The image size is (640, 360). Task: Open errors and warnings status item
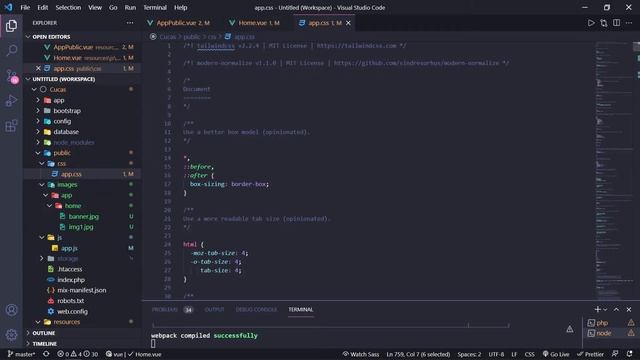[78, 354]
